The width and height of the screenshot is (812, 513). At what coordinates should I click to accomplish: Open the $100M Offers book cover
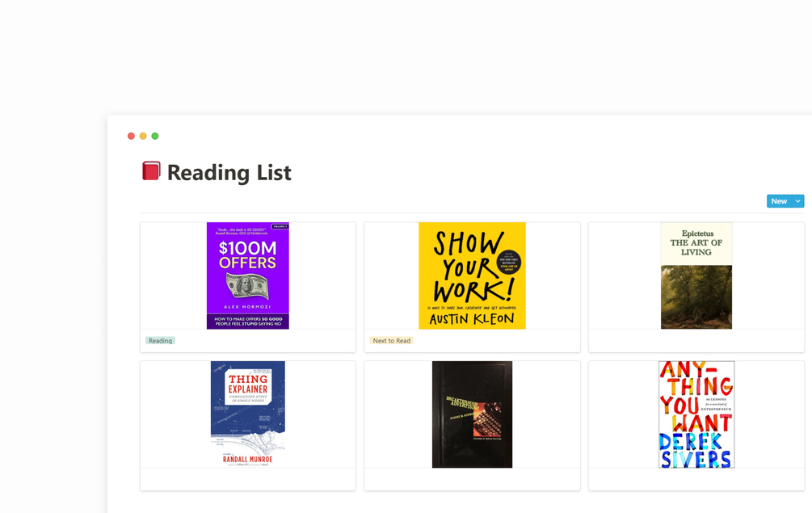click(x=247, y=275)
